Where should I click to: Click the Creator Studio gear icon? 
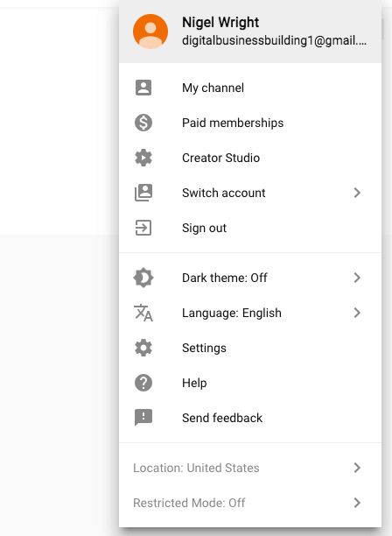[x=143, y=158]
